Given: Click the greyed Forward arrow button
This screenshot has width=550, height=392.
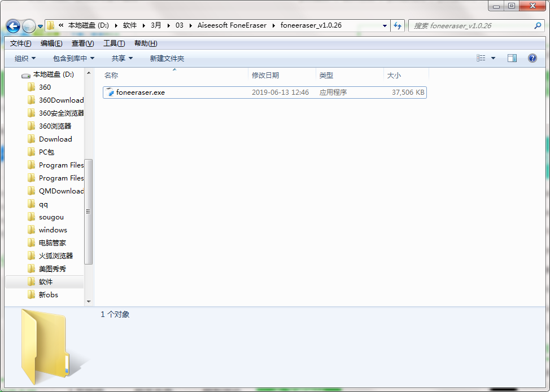Looking at the screenshot, I should click(x=29, y=26).
